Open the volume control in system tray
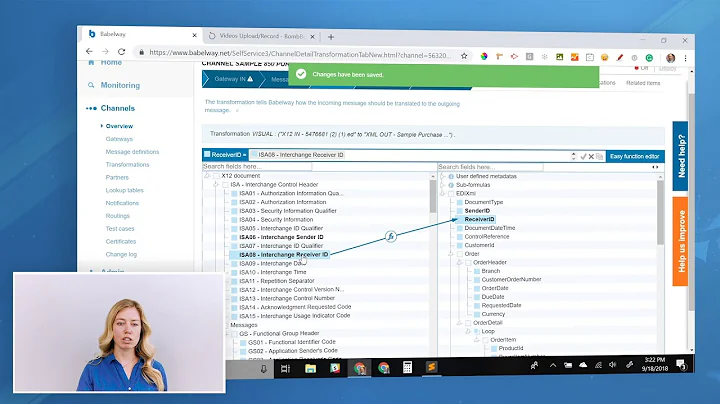The image size is (720, 404). click(613, 365)
